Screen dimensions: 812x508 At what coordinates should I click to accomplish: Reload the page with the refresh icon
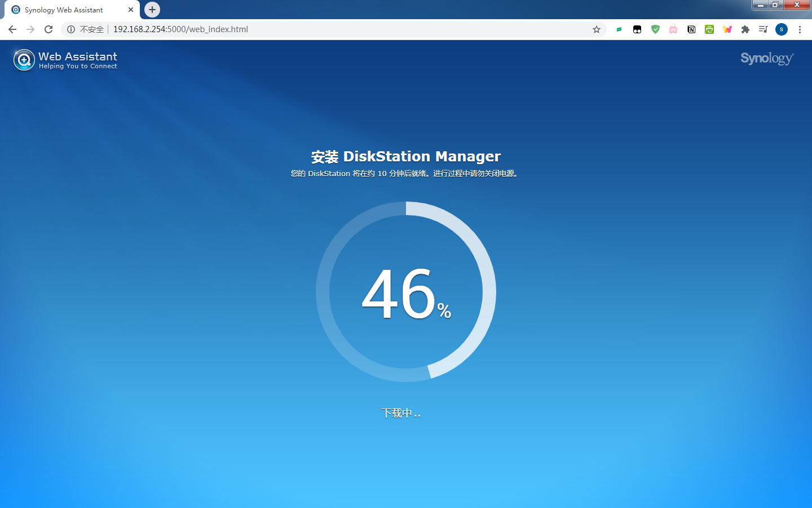pyautogui.click(x=48, y=29)
